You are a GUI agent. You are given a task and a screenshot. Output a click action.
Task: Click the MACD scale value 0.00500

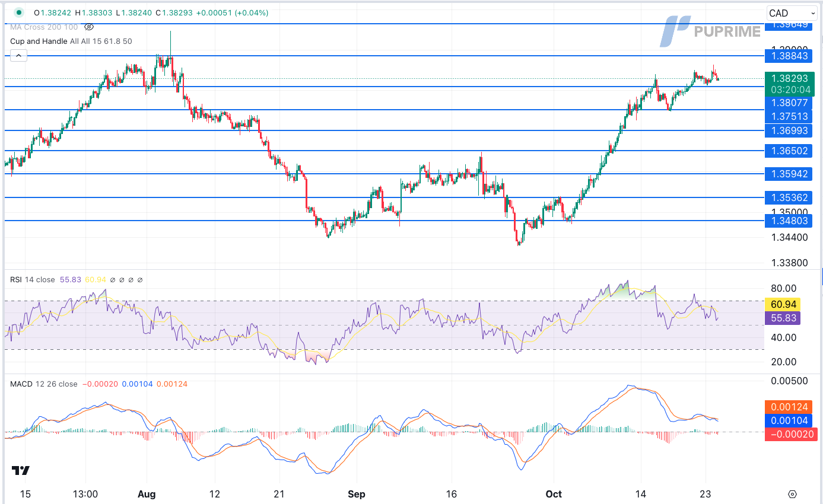[789, 381]
